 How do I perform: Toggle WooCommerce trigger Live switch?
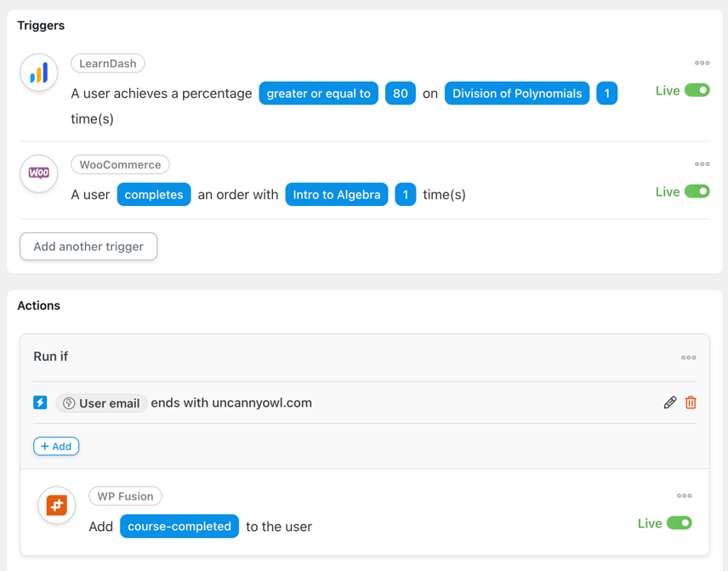pyautogui.click(x=697, y=191)
